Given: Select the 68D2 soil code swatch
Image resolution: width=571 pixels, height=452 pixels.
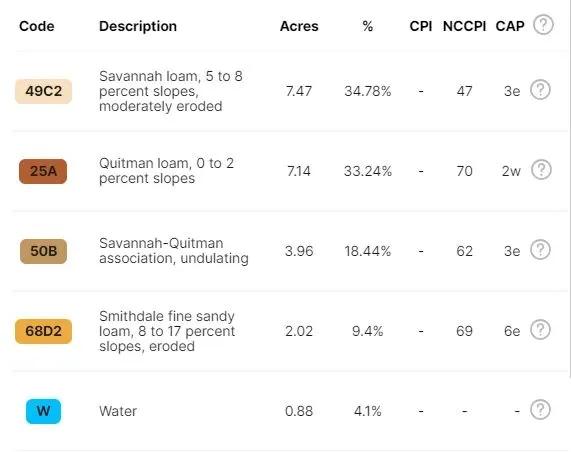Looking at the screenshot, I should (x=43, y=331).
